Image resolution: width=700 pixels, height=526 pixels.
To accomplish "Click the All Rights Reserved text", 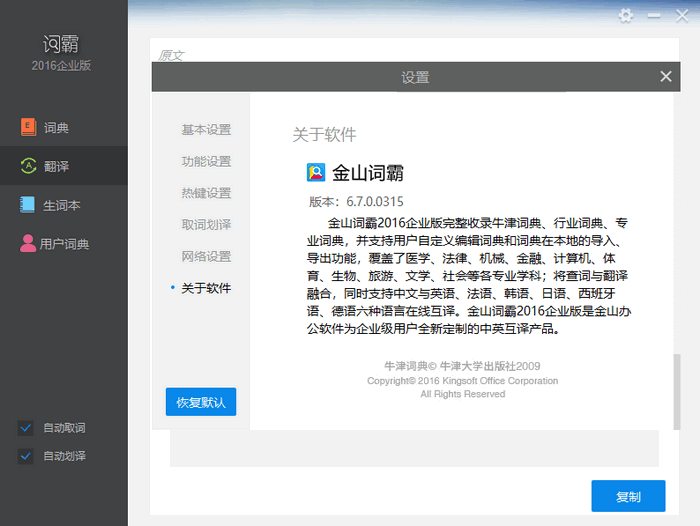I will [462, 394].
